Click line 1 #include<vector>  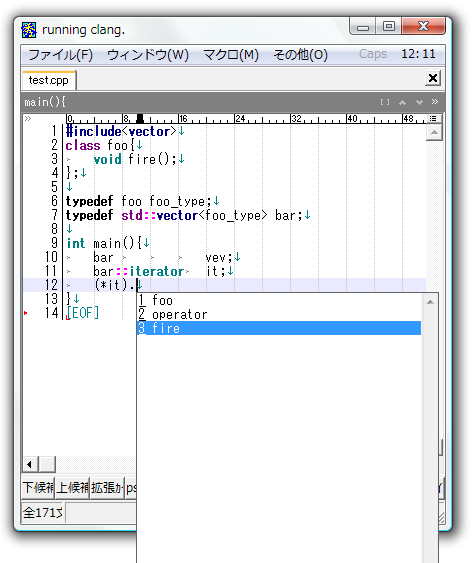(x=121, y=131)
